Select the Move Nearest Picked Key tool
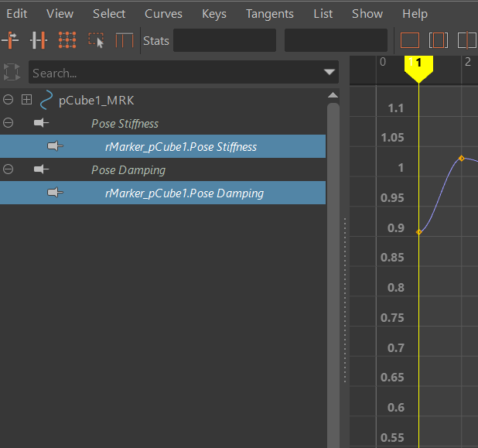 (x=11, y=40)
